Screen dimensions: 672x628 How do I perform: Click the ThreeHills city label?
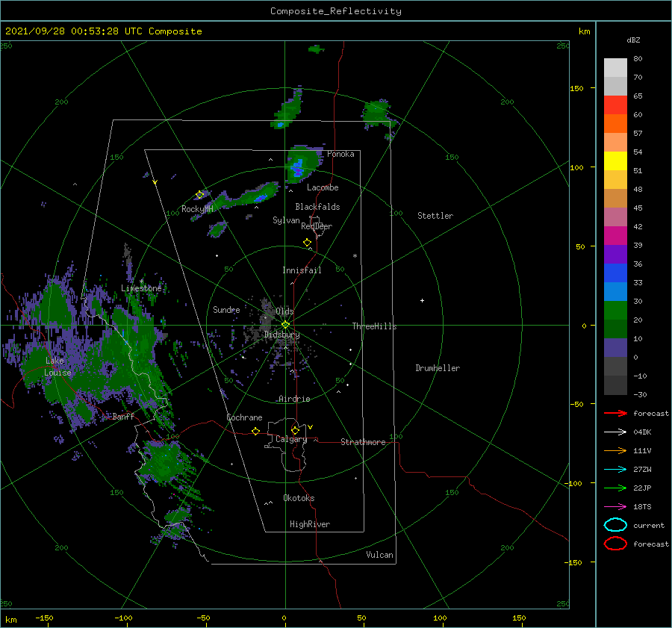tap(374, 326)
